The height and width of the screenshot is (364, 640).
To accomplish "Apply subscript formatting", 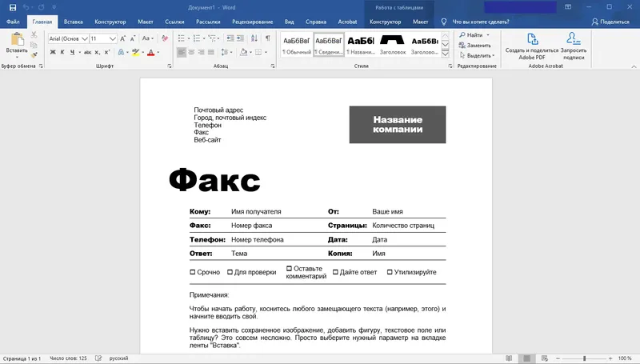I will [97, 52].
